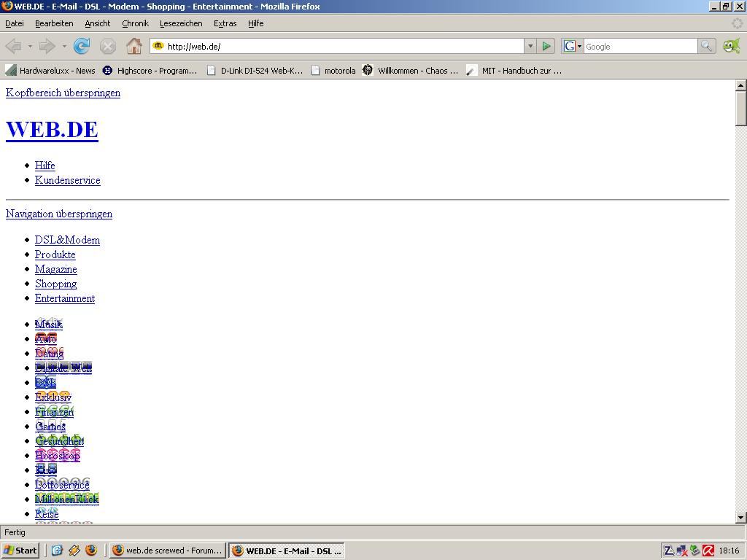
Task: Open the Hilfe menu in menu bar
Action: coord(256,23)
